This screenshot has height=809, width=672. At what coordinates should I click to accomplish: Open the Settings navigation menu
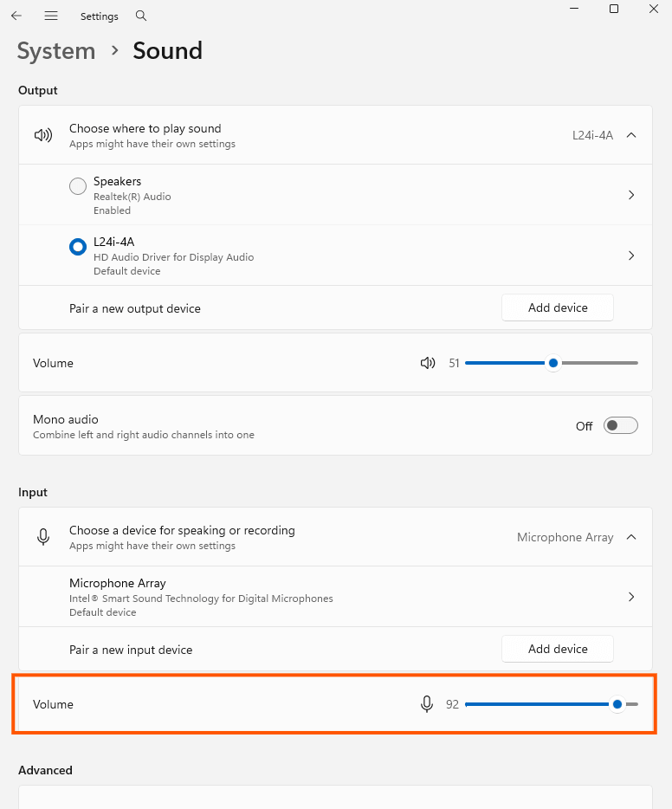click(x=51, y=16)
